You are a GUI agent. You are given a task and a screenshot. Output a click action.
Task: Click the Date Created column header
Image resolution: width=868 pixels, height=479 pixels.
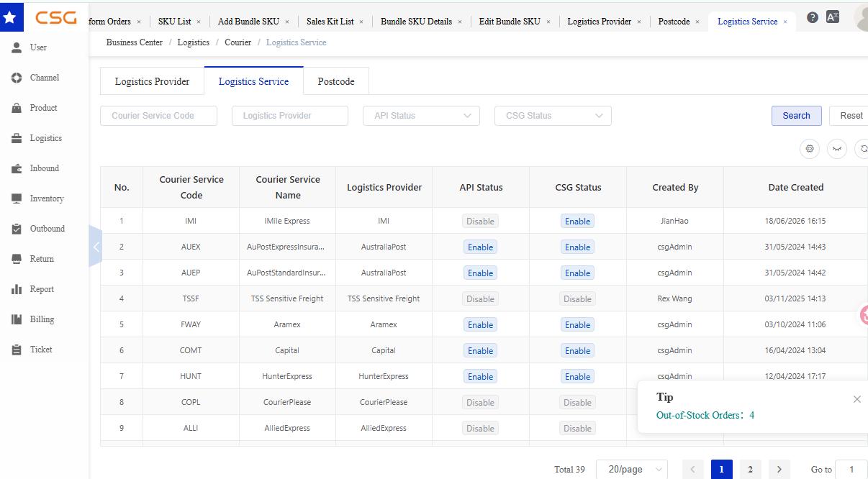[x=796, y=187]
